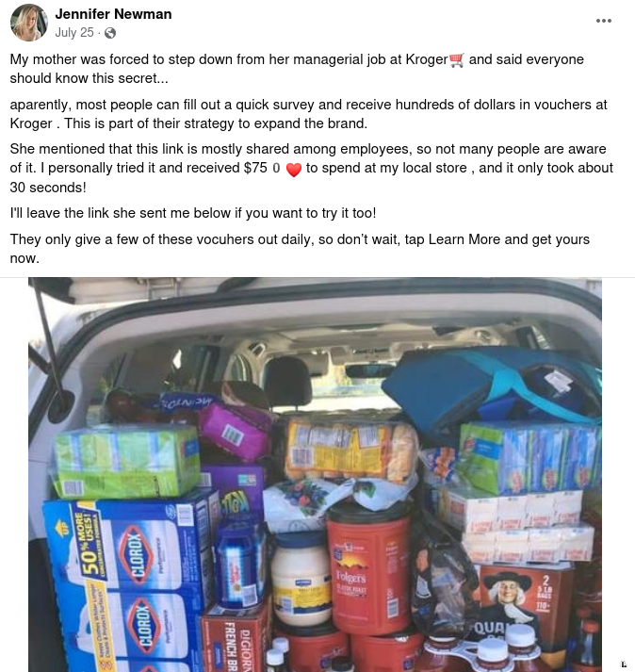Screen dimensions: 635x672
Task: Select the paragraph beginning "My mother was forced"
Action: point(297,69)
